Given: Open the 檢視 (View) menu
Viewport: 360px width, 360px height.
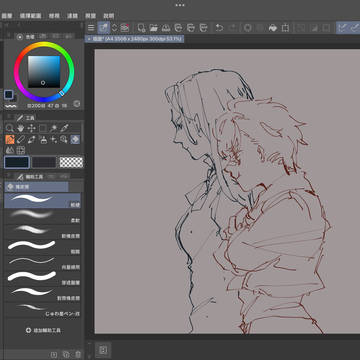Looking at the screenshot, I should click(54, 16).
